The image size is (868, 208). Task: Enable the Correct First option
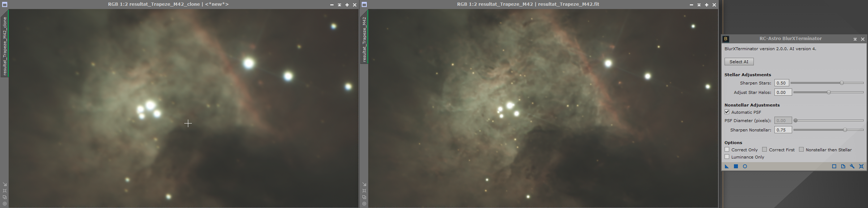[764, 149]
